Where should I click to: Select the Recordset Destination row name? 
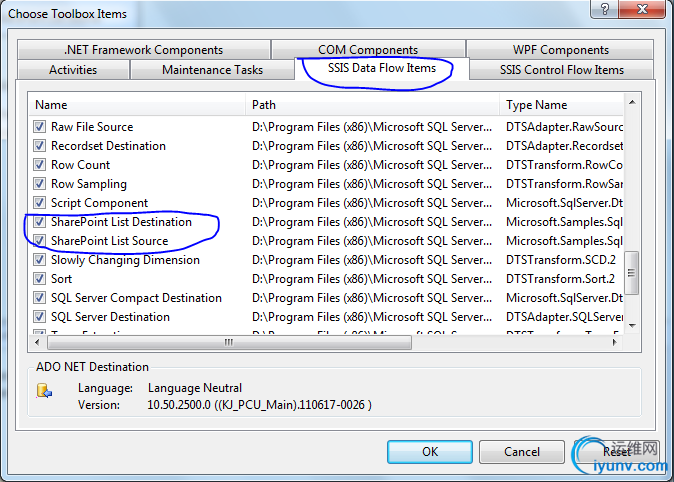point(108,146)
